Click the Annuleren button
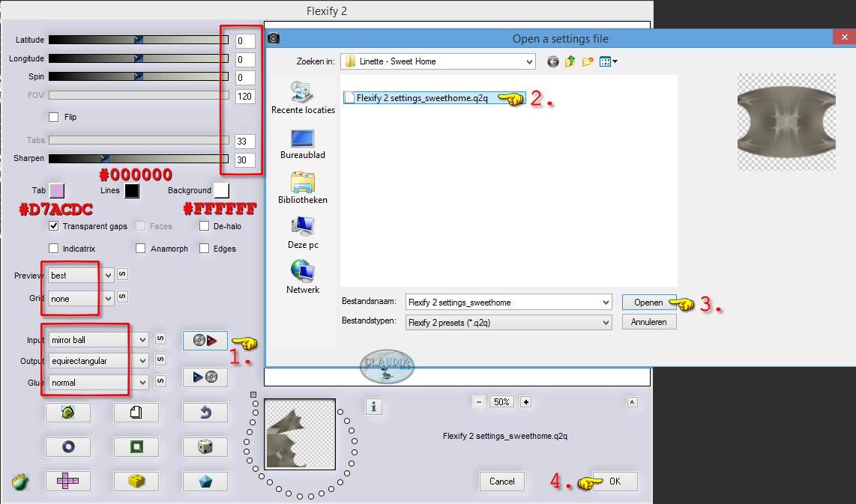 648,322
